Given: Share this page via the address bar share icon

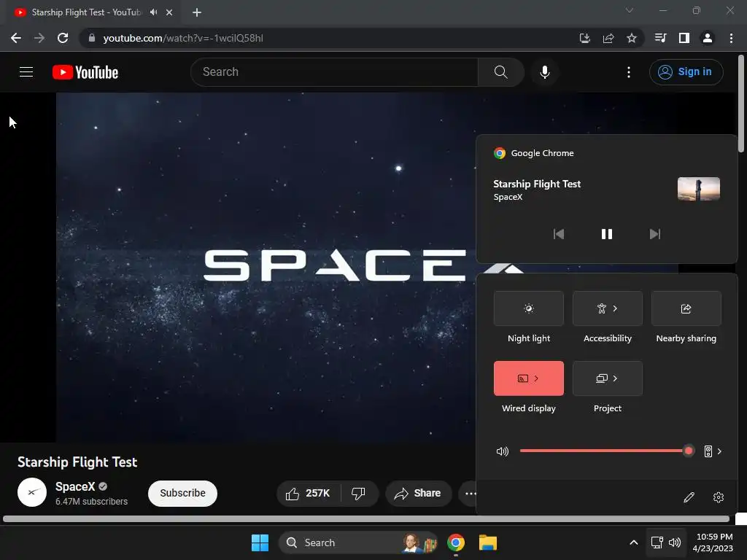Looking at the screenshot, I should [608, 38].
